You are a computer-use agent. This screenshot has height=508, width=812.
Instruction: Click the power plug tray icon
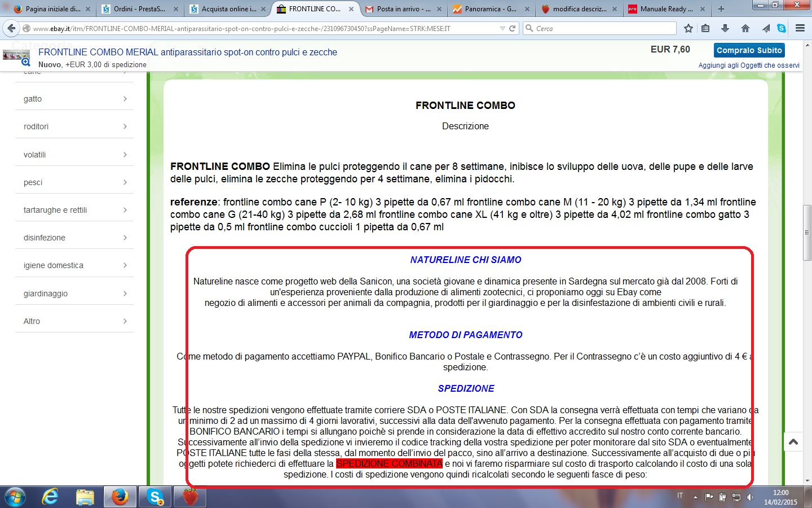[x=722, y=497]
